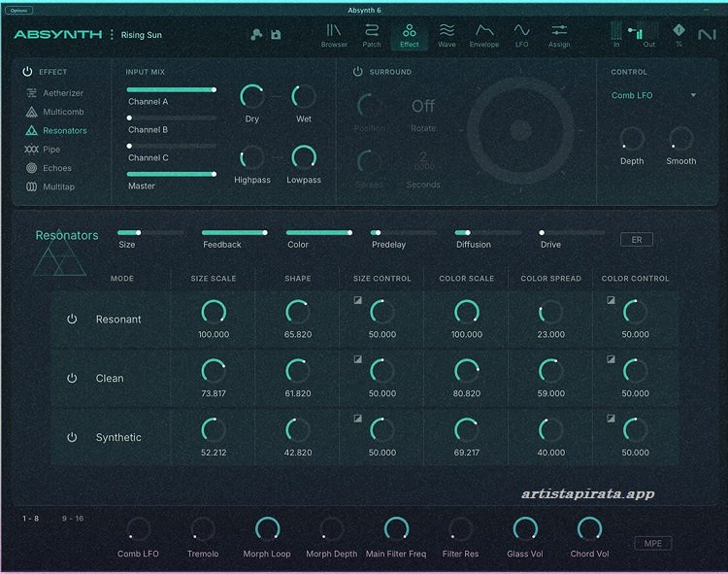The height and width of the screenshot is (574, 728).
Task: Open the Comb LFO control dropdown
Action: tap(653, 95)
